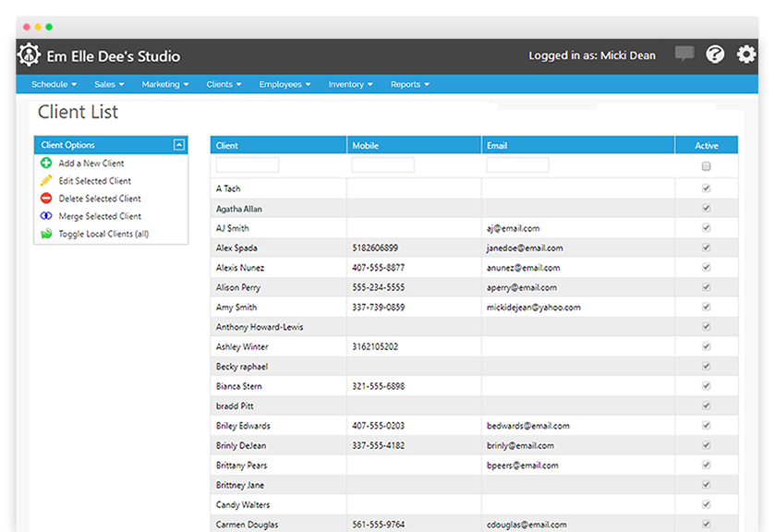Collapse the Client Options panel
775x532 pixels.
coord(179,144)
